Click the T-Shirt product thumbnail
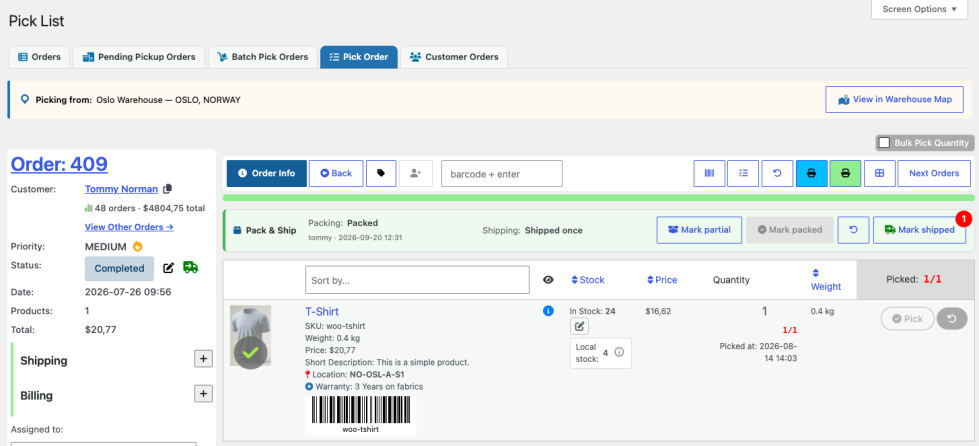This screenshot has width=979, height=446. point(250,336)
